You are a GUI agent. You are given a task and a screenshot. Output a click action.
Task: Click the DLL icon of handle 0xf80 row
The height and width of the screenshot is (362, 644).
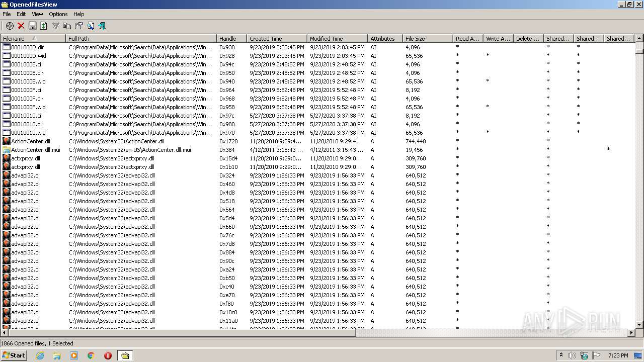7,304
